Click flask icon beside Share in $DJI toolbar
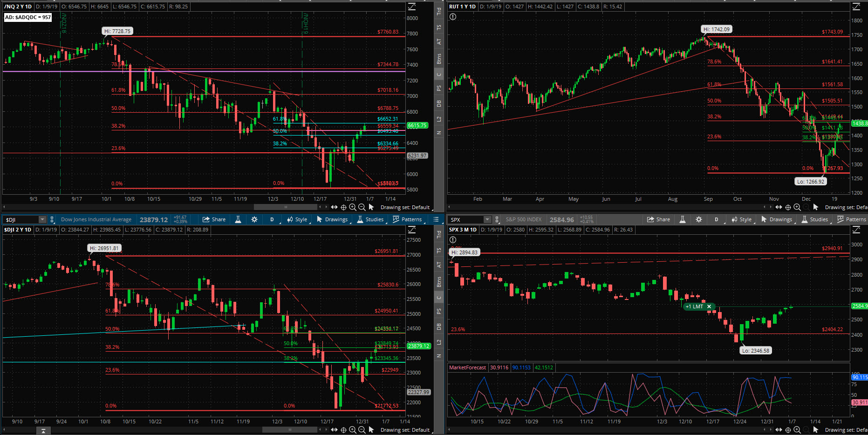This screenshot has height=435, width=868. pos(238,219)
